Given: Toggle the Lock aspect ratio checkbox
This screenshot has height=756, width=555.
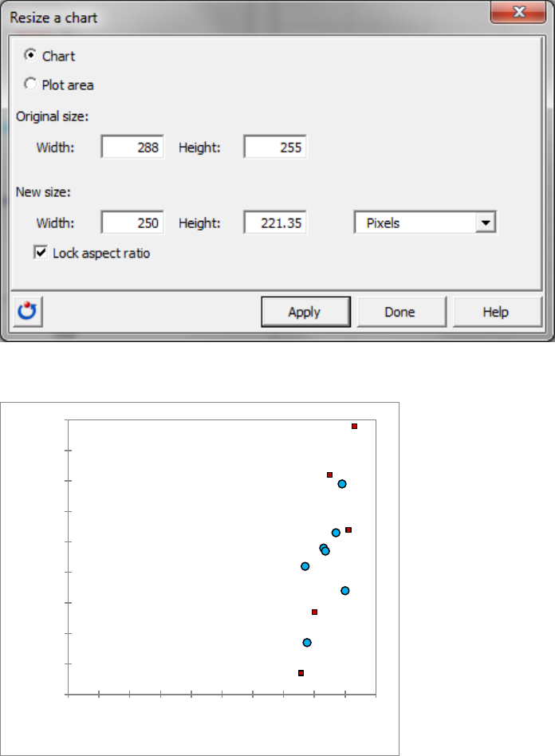Looking at the screenshot, I should [41, 252].
